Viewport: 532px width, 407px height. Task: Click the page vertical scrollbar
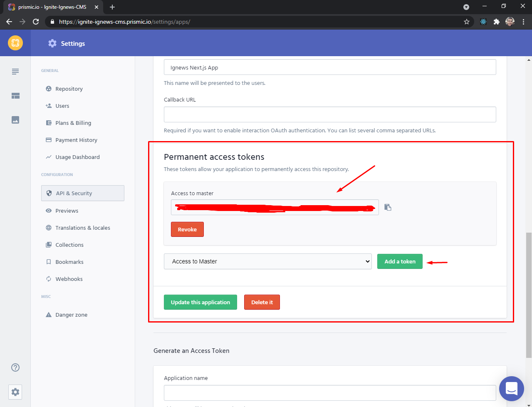[529, 295]
